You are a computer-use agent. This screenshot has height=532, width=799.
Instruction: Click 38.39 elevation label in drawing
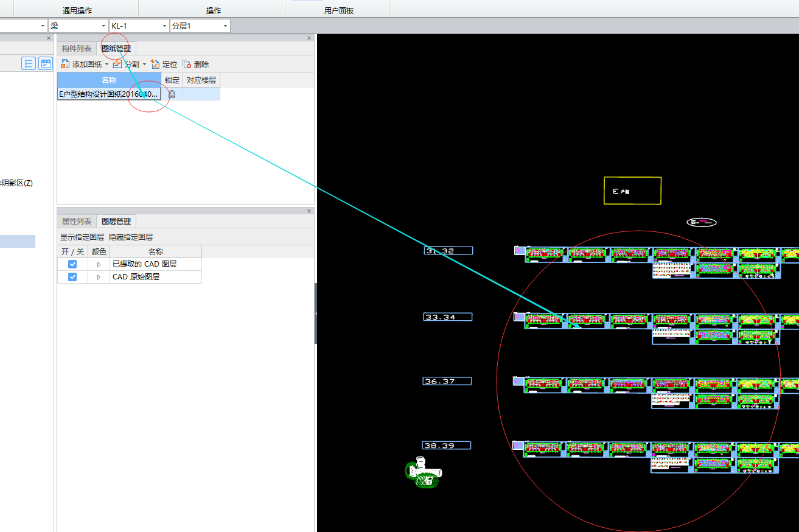447,446
